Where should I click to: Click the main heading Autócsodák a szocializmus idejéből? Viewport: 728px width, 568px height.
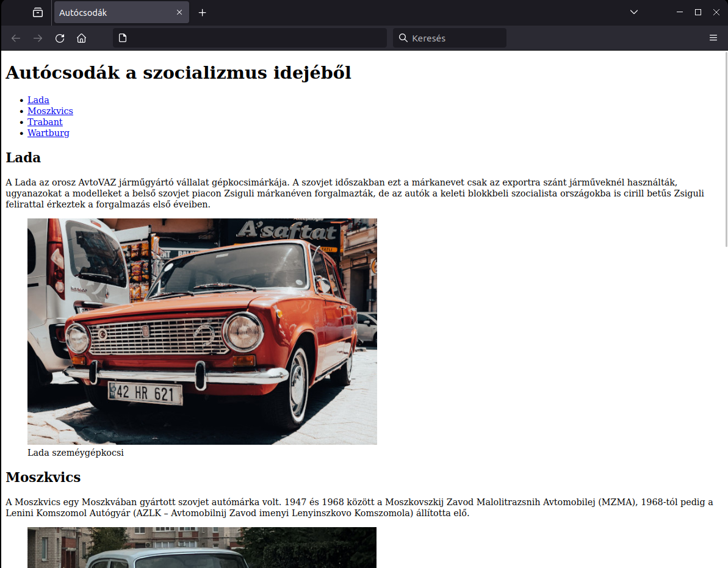pyautogui.click(x=178, y=73)
